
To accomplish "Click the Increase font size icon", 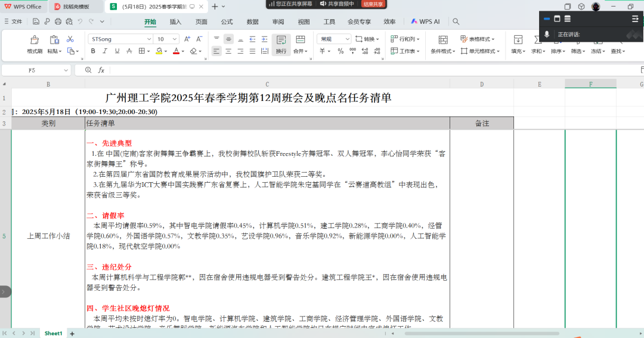I will (187, 39).
